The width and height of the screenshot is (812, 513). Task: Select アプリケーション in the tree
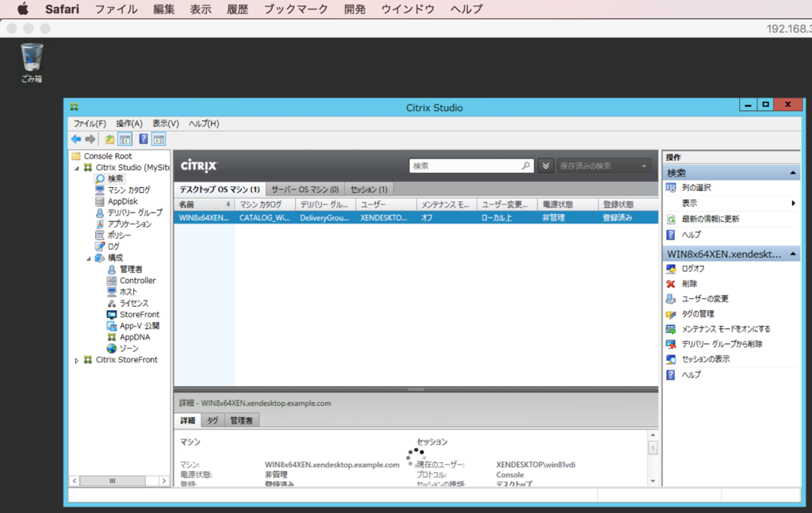tap(129, 224)
